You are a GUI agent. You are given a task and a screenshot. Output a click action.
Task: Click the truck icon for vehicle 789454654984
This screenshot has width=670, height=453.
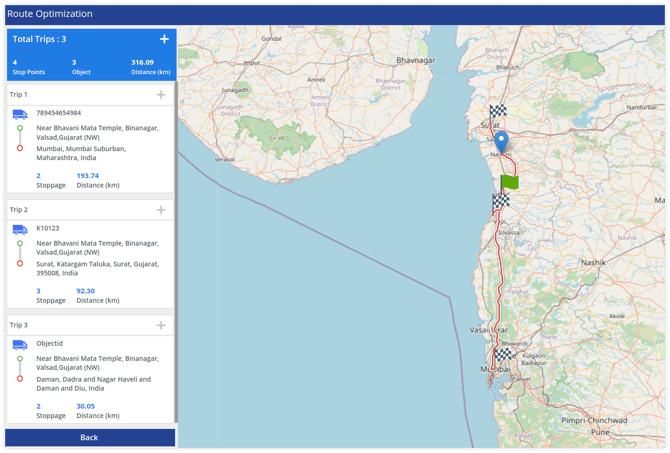click(20, 114)
